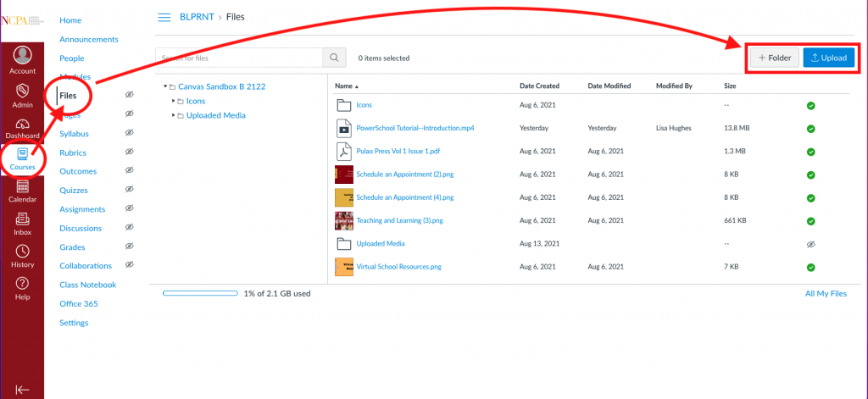Screen dimensions: 868x399
Task: Open the All My Files link
Action: click(825, 294)
